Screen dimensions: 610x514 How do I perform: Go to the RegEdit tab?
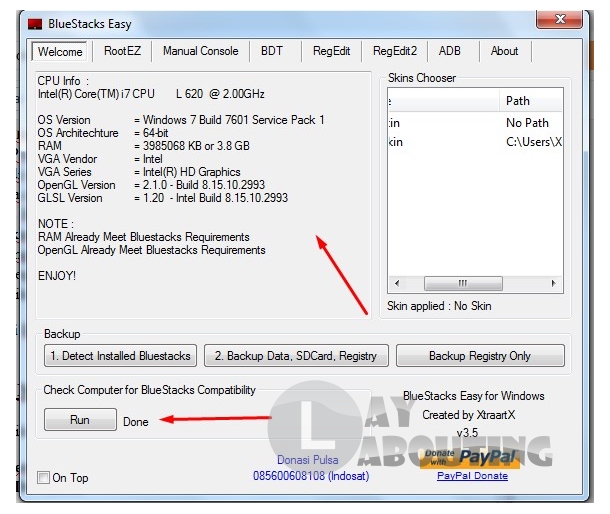click(x=331, y=51)
